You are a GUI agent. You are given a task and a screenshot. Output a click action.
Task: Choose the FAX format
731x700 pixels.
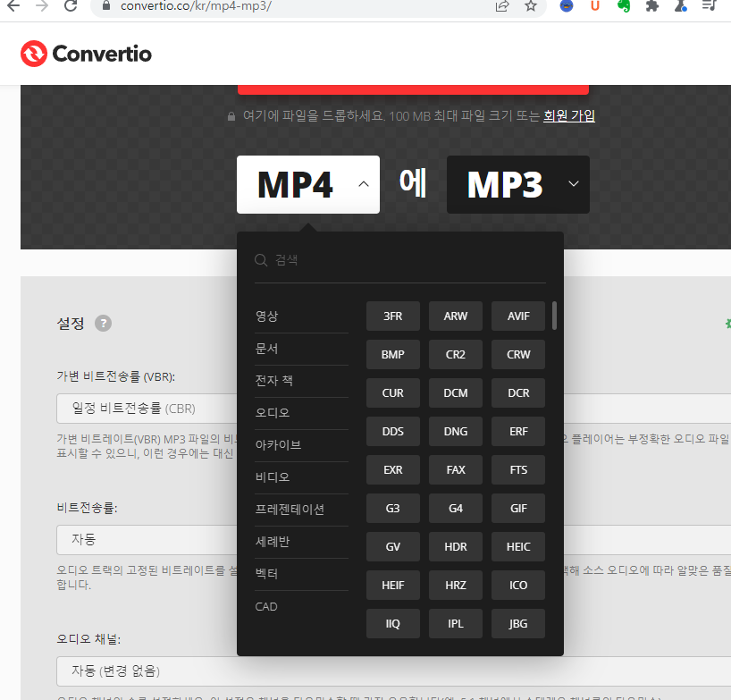(x=456, y=469)
